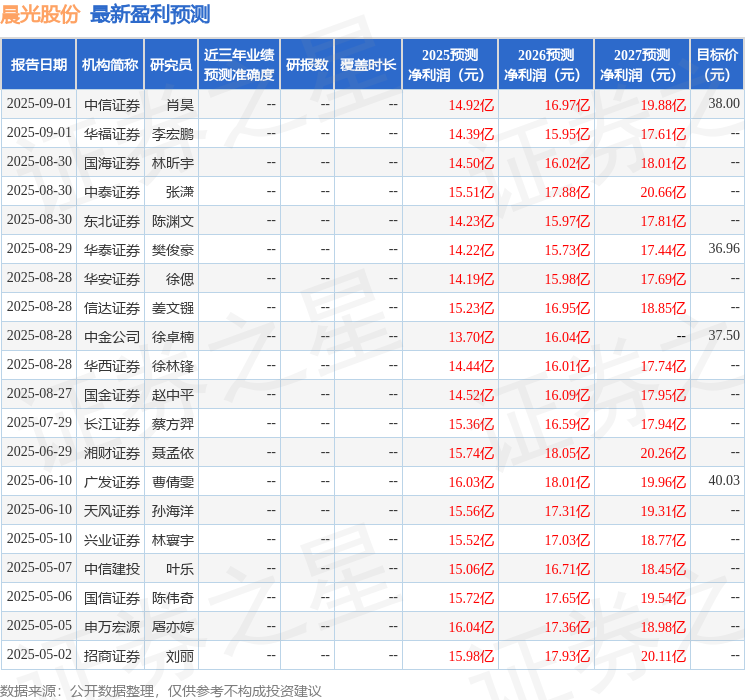Click 13.70亿 in 中金公司 row
Viewport: 745px width, 700px height.
(x=471, y=337)
